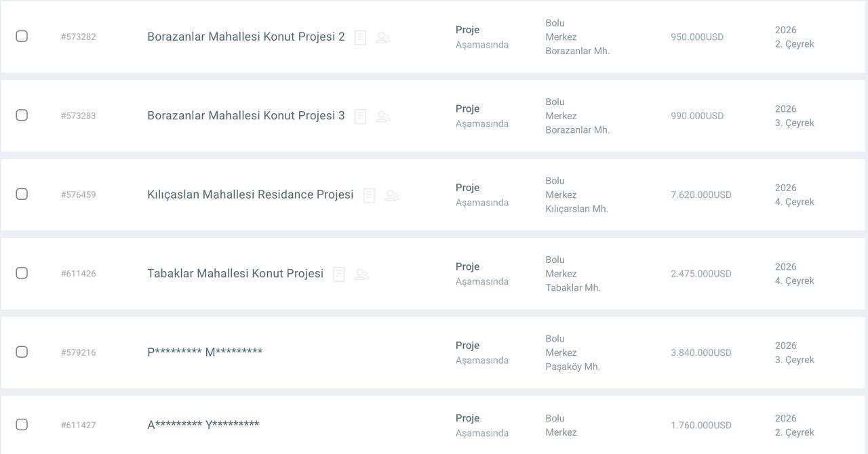Open document icon for Borazanlar Mahallesi Konut Projesi 2

[x=360, y=37]
